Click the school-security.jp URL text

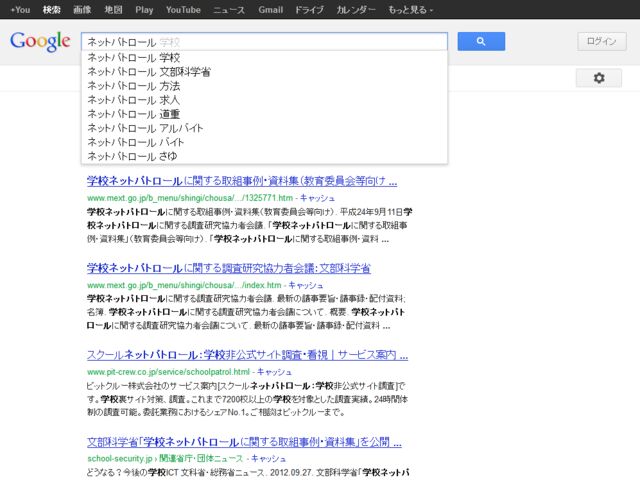point(120,458)
